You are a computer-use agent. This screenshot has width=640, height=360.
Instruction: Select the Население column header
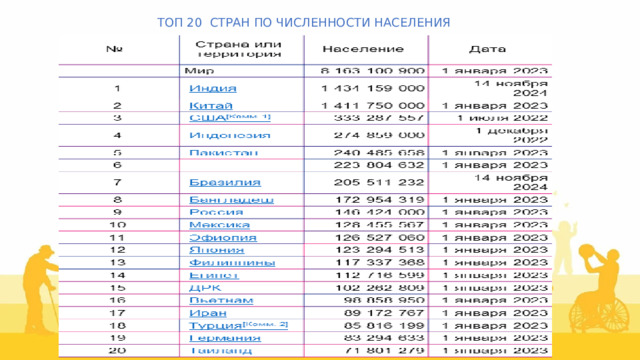pyautogui.click(x=363, y=49)
